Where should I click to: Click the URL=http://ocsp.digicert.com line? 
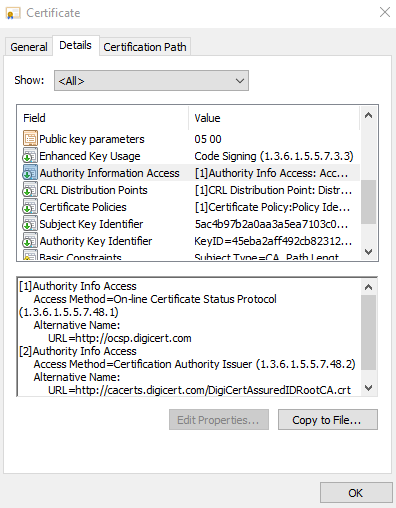pyautogui.click(x=120, y=338)
